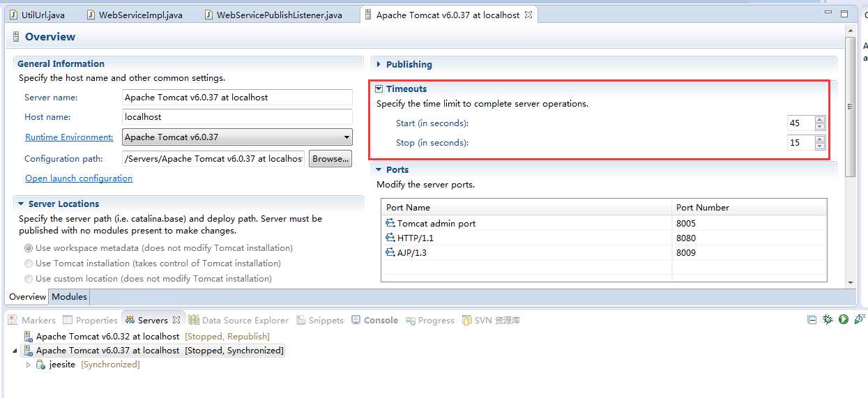Open the Markers view

point(31,321)
